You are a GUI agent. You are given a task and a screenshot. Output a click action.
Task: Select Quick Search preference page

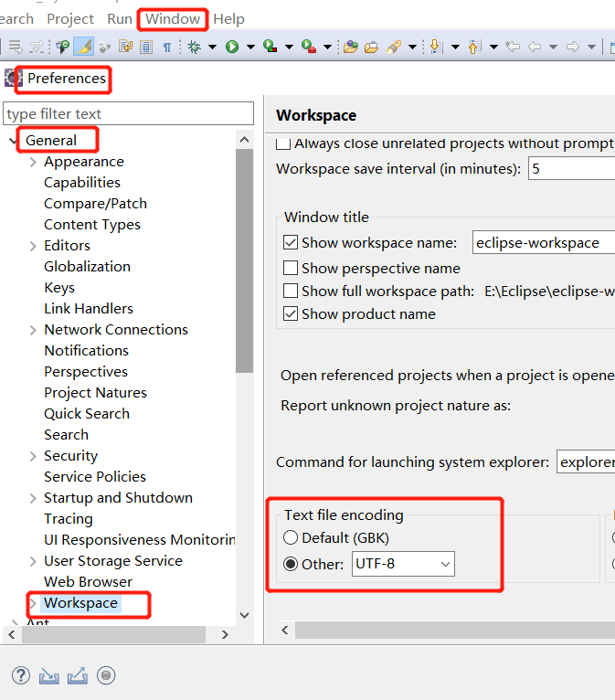(x=87, y=413)
